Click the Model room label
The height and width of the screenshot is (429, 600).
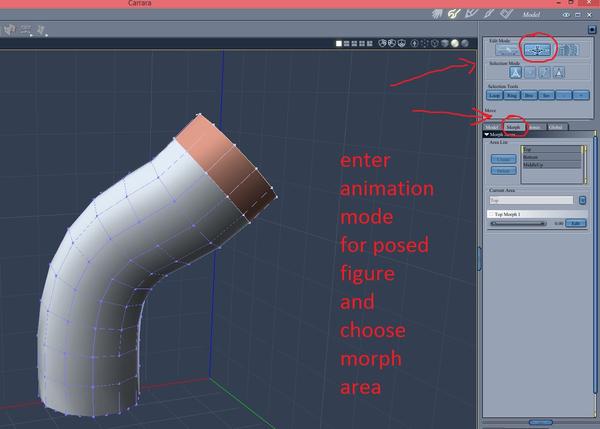click(x=531, y=15)
